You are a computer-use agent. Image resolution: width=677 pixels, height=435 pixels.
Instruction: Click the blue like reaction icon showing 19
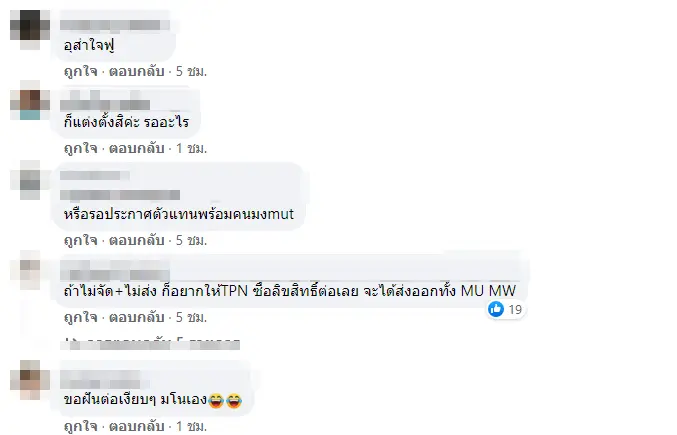[x=496, y=309]
